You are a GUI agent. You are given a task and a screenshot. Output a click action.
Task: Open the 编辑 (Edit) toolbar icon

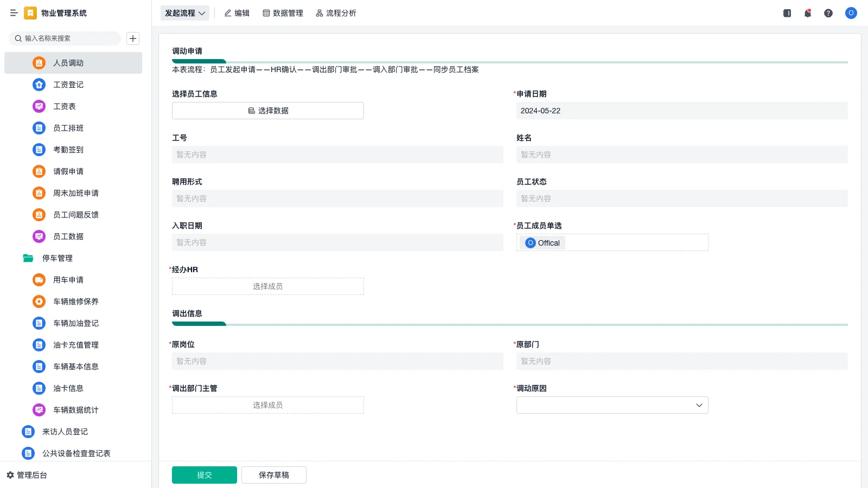[x=237, y=13]
